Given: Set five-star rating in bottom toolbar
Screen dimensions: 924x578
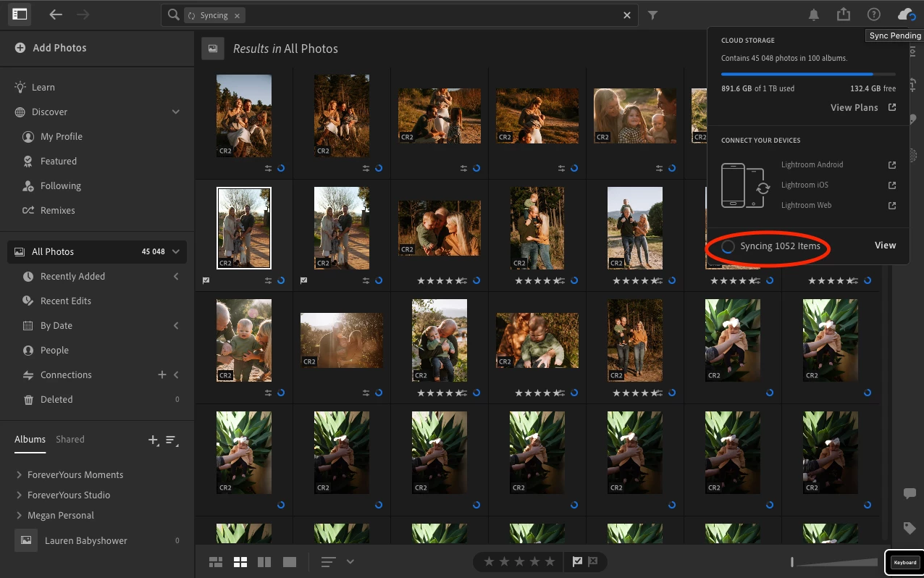Looking at the screenshot, I should click(550, 561).
